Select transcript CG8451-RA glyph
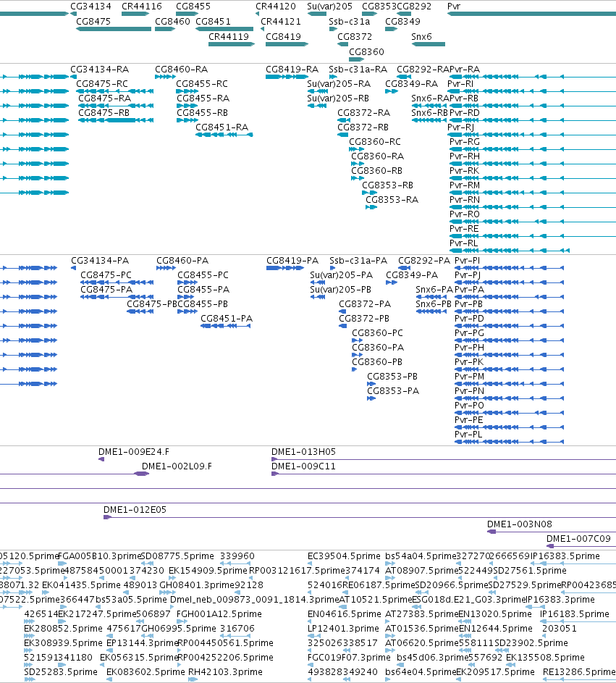Viewport: 616px width, 683px height. [224, 135]
